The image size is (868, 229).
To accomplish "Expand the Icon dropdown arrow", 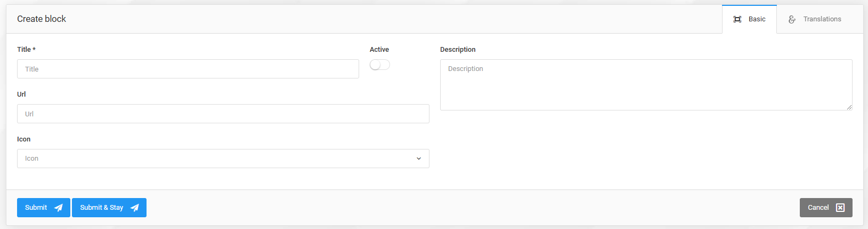I will click(x=419, y=159).
